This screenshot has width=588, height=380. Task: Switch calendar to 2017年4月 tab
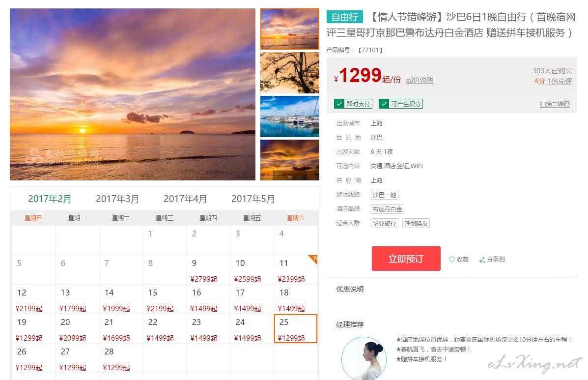(185, 199)
